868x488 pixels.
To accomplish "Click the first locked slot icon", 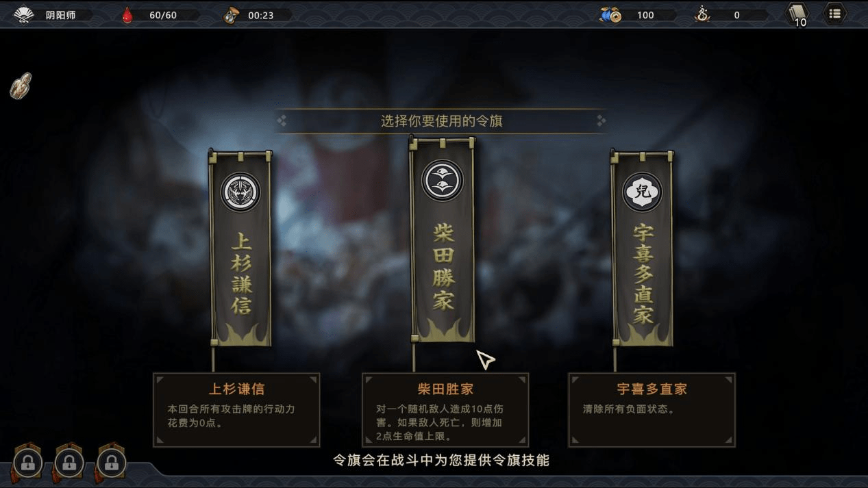I will 28,463.
